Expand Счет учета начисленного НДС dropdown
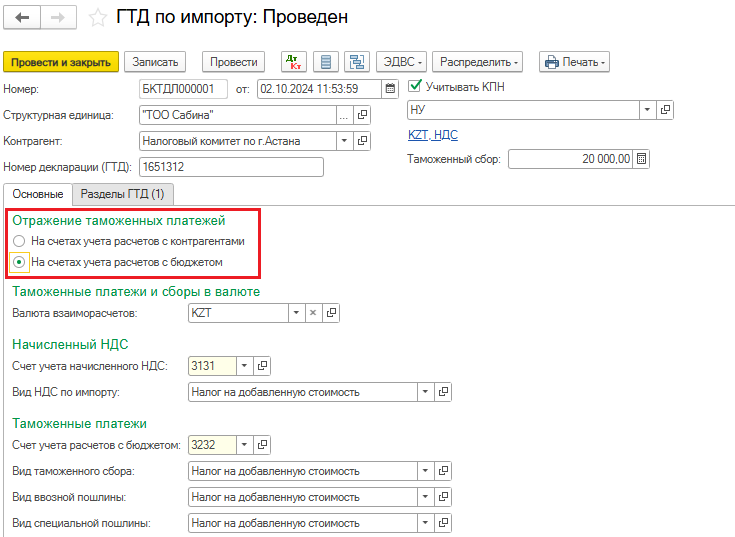The height and width of the screenshot is (537, 735). [244, 365]
